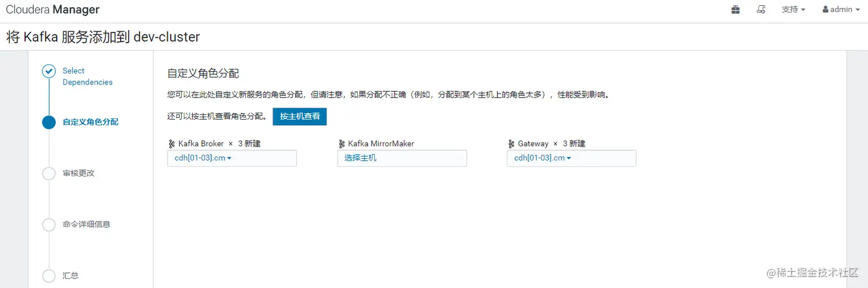Select the 命令详细信息 step
The width and height of the screenshot is (868, 288).
86,224
